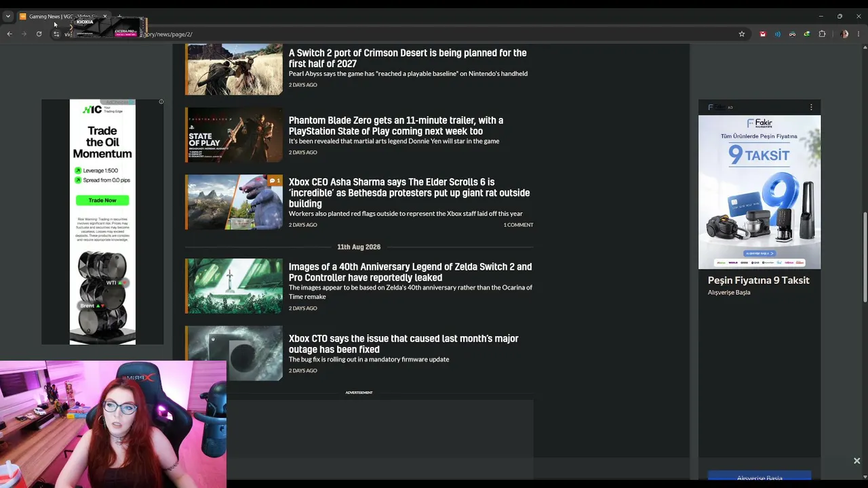This screenshot has height=488, width=868.
Task: Close the bottom overlay with the X
Action: (x=857, y=461)
